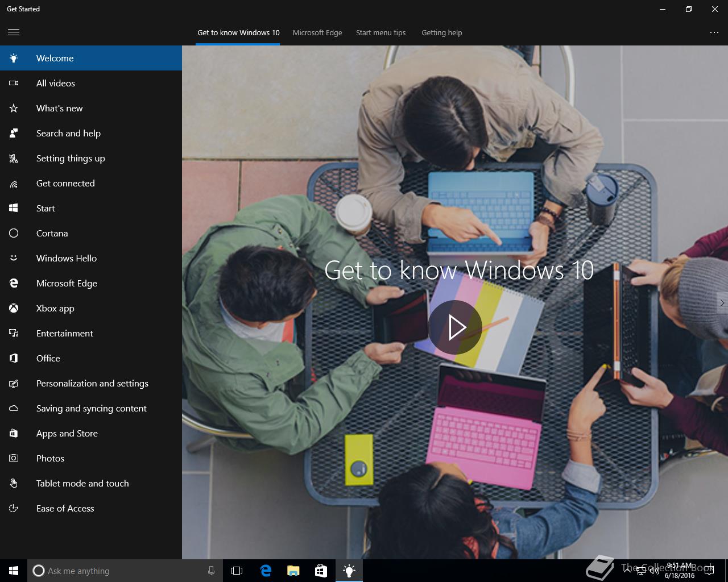Click the Setting things up icon

[14, 158]
